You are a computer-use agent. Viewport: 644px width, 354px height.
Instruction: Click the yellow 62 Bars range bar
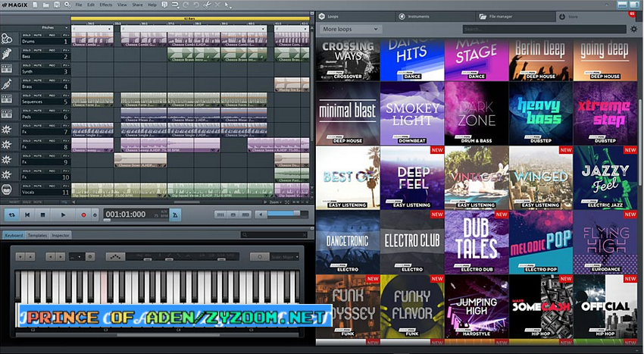[189, 18]
